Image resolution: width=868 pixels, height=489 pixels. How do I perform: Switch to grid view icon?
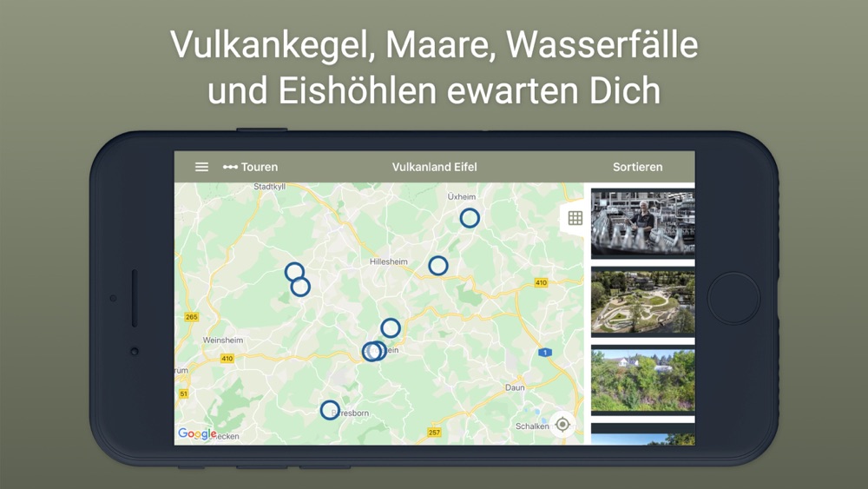(x=575, y=218)
